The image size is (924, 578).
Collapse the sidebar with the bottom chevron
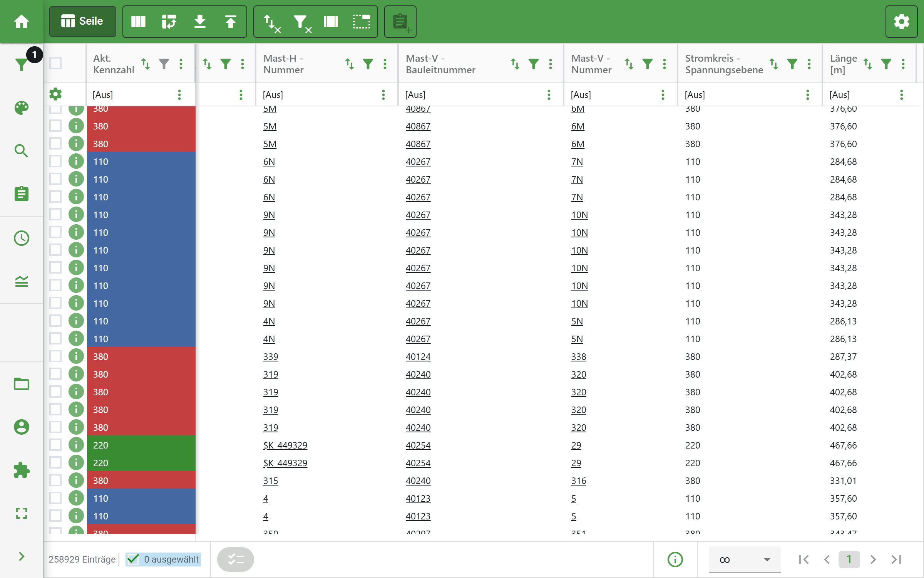[x=22, y=556]
